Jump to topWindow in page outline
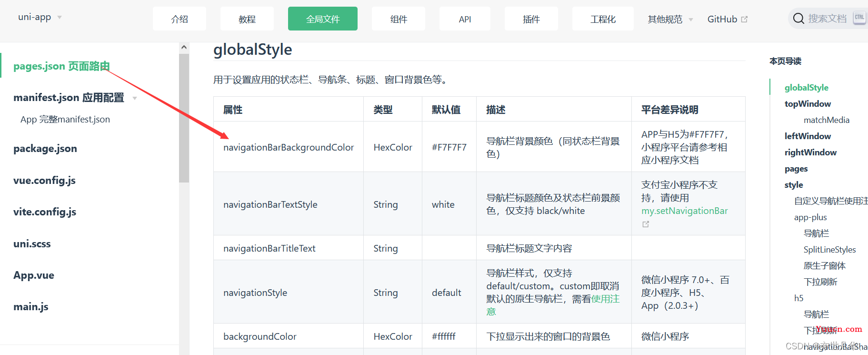This screenshot has width=868, height=355. (808, 103)
